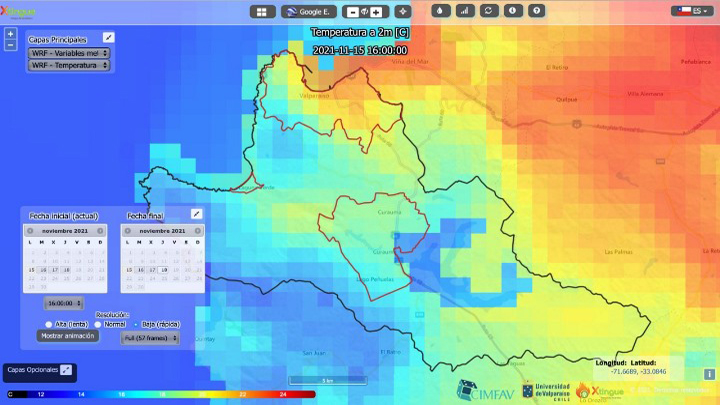Open the info circle icon in toolbar
Viewport: 720px width, 405px height.
(512, 11)
